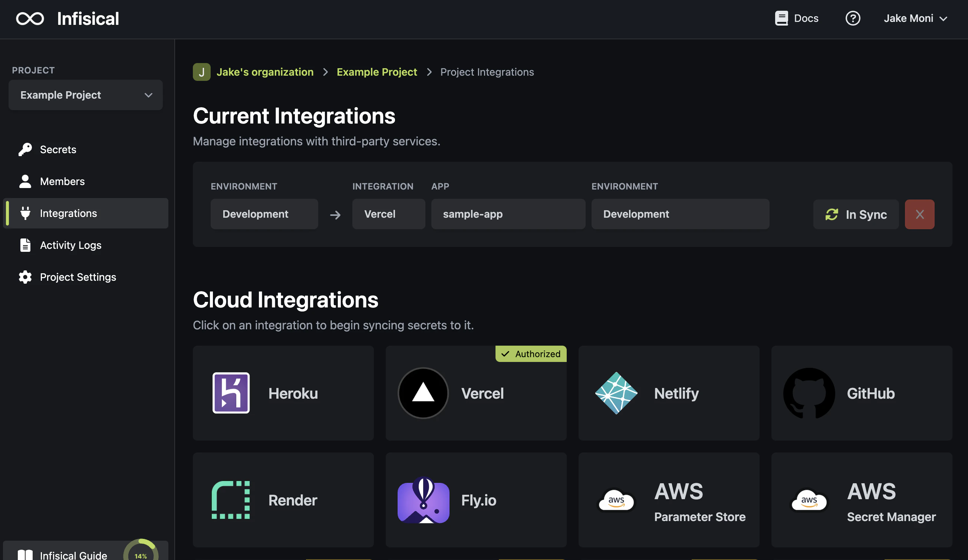
Task: Open the help question mark icon
Action: click(x=853, y=18)
